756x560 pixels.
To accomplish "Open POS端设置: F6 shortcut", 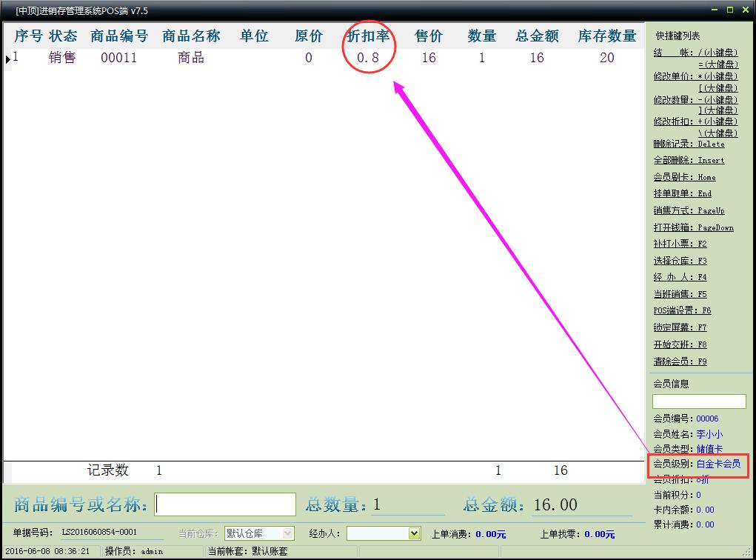I will 682,310.
